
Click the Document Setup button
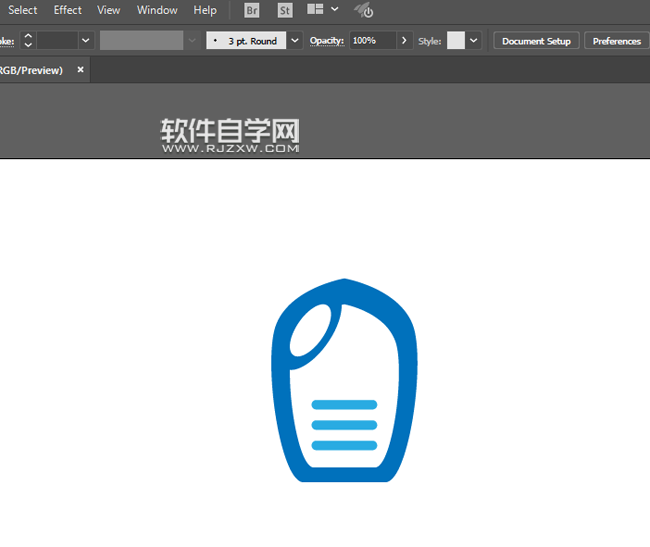click(x=536, y=41)
